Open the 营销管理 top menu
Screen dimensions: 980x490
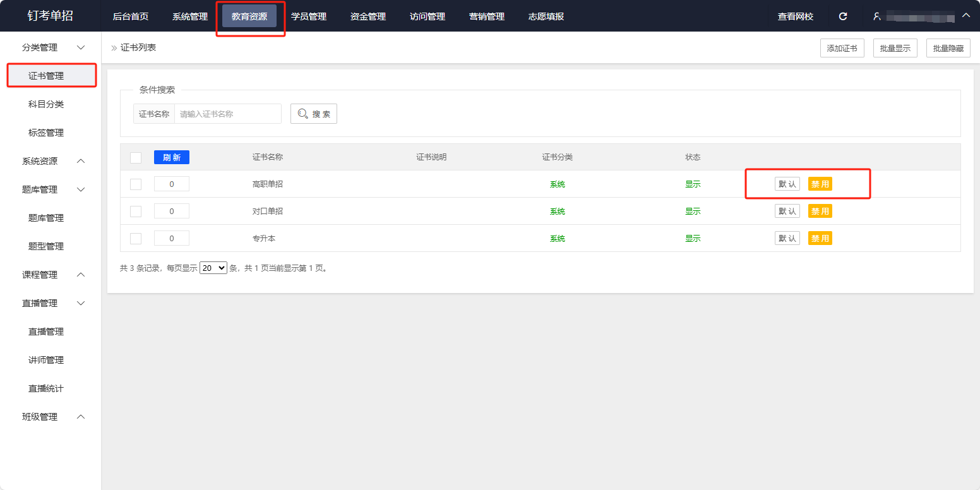[487, 16]
